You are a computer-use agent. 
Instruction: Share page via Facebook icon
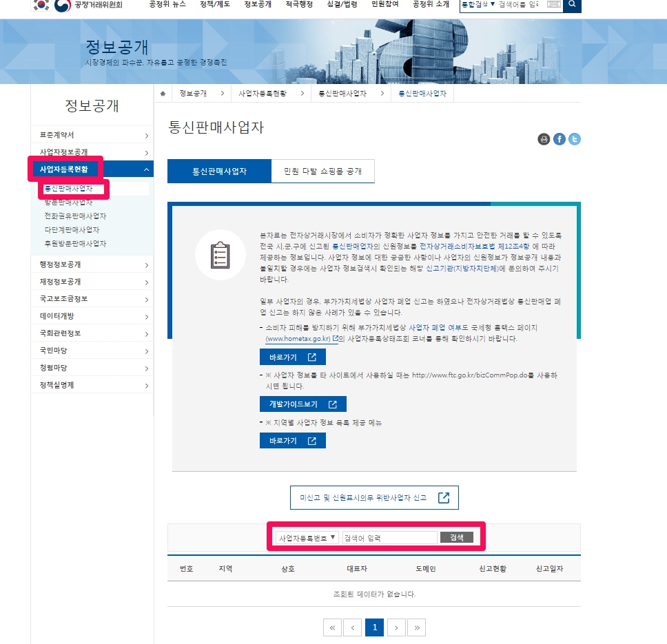[x=560, y=139]
